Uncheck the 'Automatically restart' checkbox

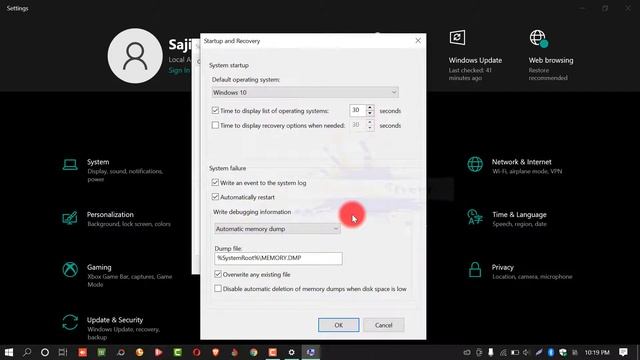[216, 197]
